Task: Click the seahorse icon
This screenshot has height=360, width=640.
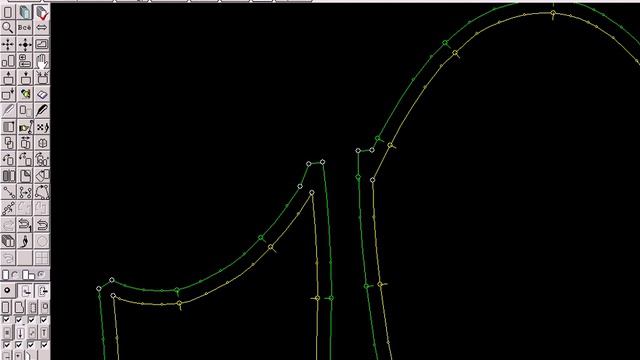Action: click(25, 241)
